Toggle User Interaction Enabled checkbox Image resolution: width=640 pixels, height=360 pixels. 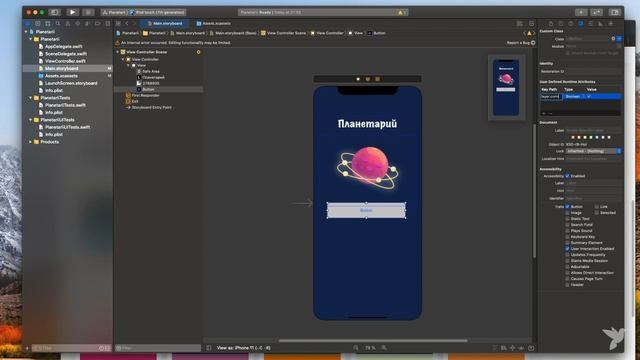pos(567,249)
